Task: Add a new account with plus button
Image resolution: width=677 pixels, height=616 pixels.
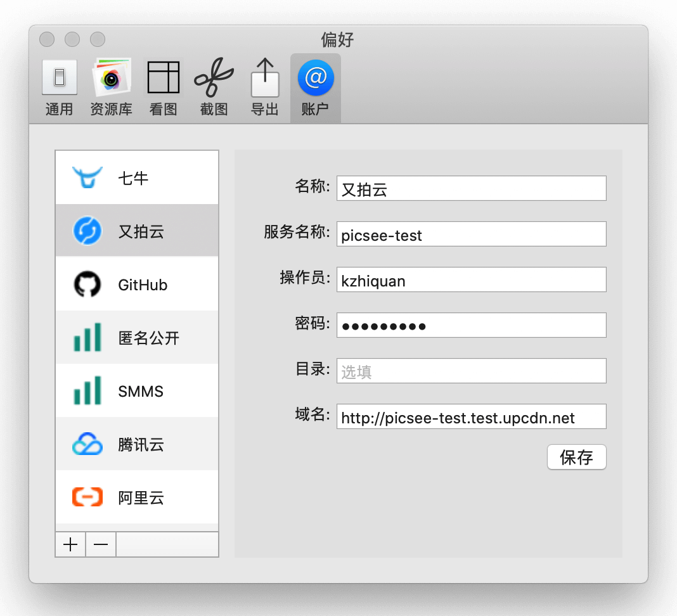Action: click(x=70, y=544)
